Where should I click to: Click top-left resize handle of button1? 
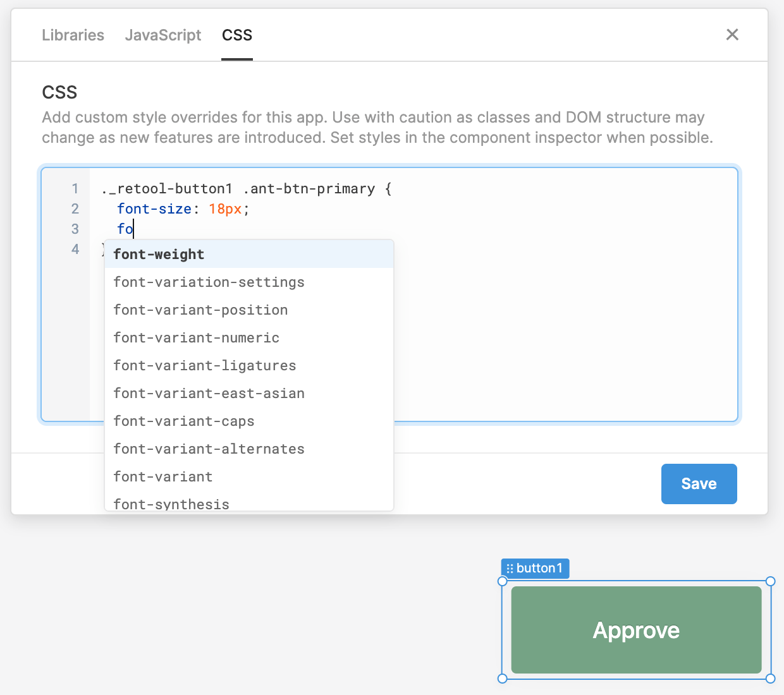coord(503,581)
